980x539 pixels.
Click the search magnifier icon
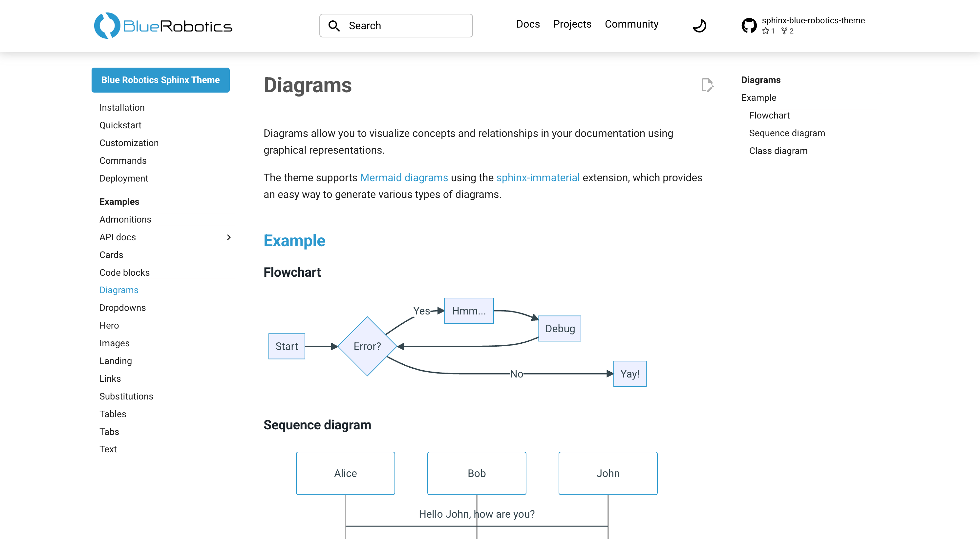(334, 26)
